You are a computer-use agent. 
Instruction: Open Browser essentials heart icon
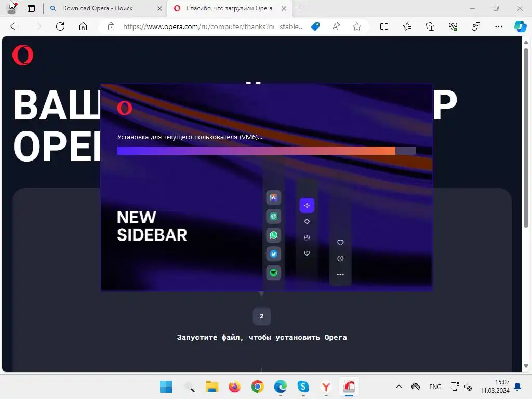click(x=453, y=26)
